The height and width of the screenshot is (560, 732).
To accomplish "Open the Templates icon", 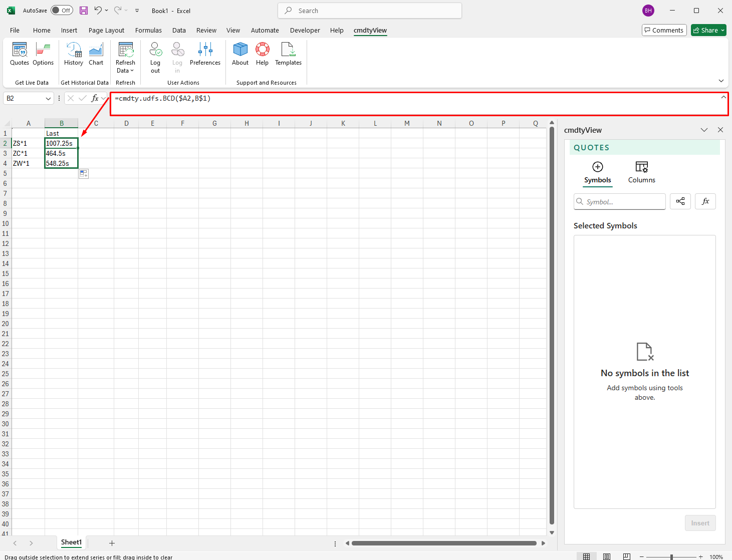I will coord(288,54).
